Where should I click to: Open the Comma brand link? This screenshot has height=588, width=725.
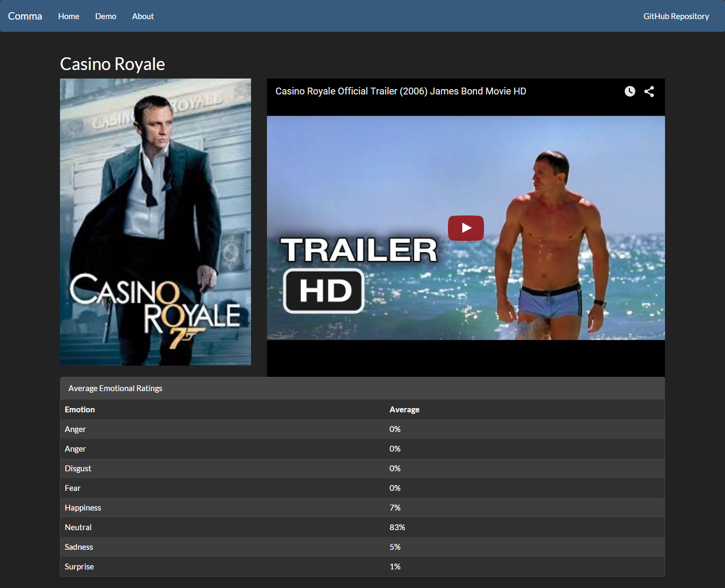point(25,16)
